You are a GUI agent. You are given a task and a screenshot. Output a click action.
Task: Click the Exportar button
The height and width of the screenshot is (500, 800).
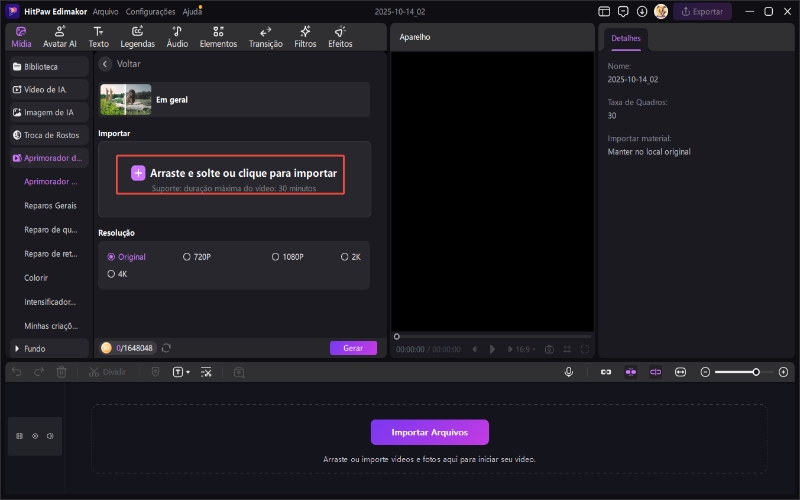[x=702, y=11]
